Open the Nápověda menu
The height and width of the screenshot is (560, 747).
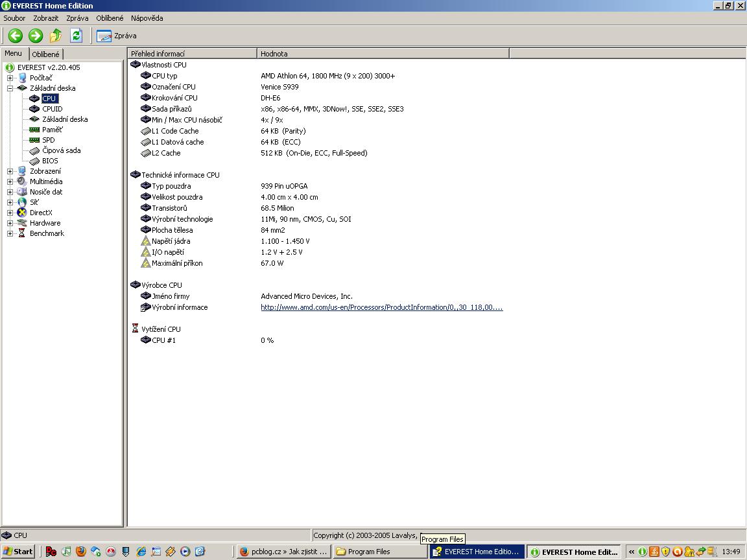[x=147, y=18]
